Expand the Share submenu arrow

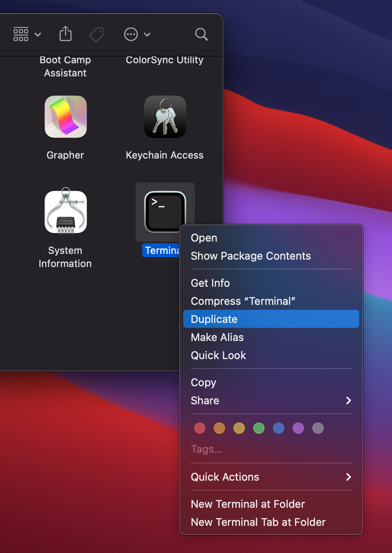coord(348,401)
